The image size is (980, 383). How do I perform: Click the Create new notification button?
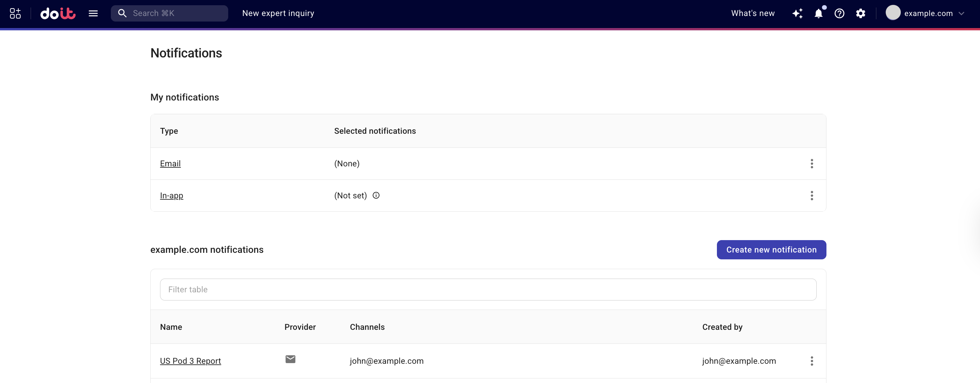(x=771, y=249)
